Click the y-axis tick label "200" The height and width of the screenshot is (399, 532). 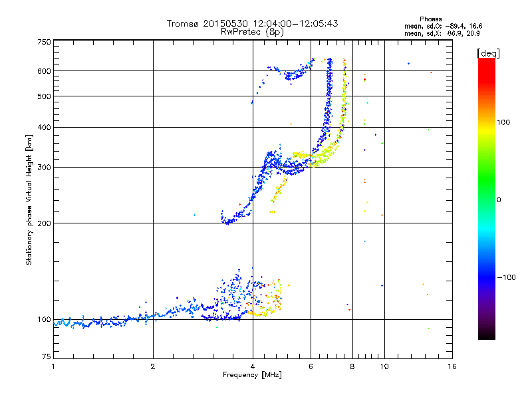tap(44, 223)
